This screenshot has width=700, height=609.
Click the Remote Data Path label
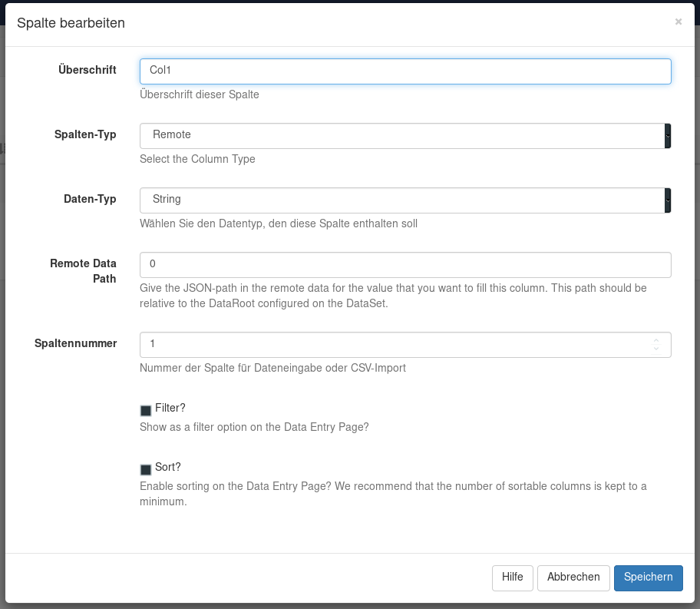(x=83, y=271)
